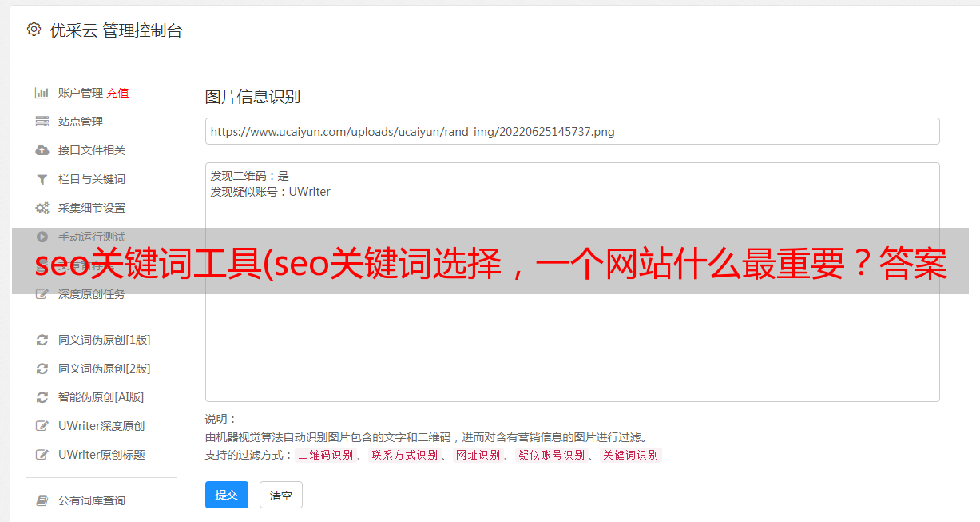Click the 图片信息识别 page heading
This screenshot has width=980, height=522.
point(252,97)
